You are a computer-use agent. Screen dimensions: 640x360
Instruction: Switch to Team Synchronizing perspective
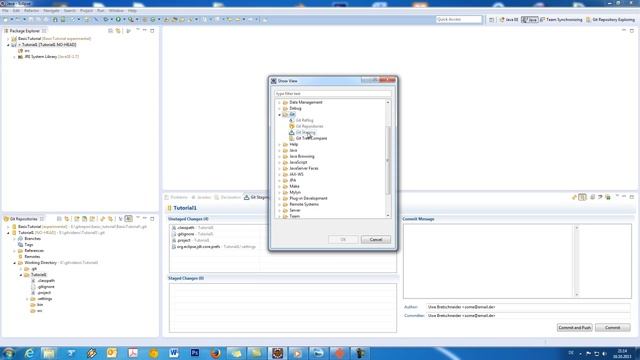[x=561, y=20]
